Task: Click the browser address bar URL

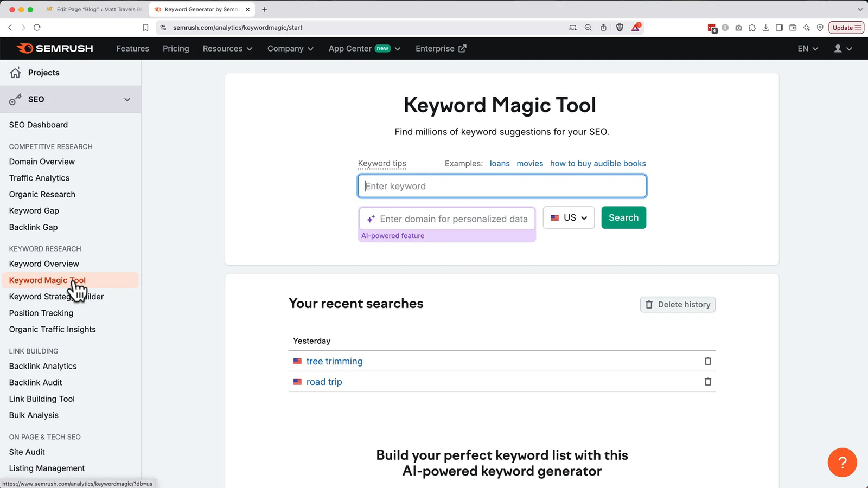Action: point(238,27)
